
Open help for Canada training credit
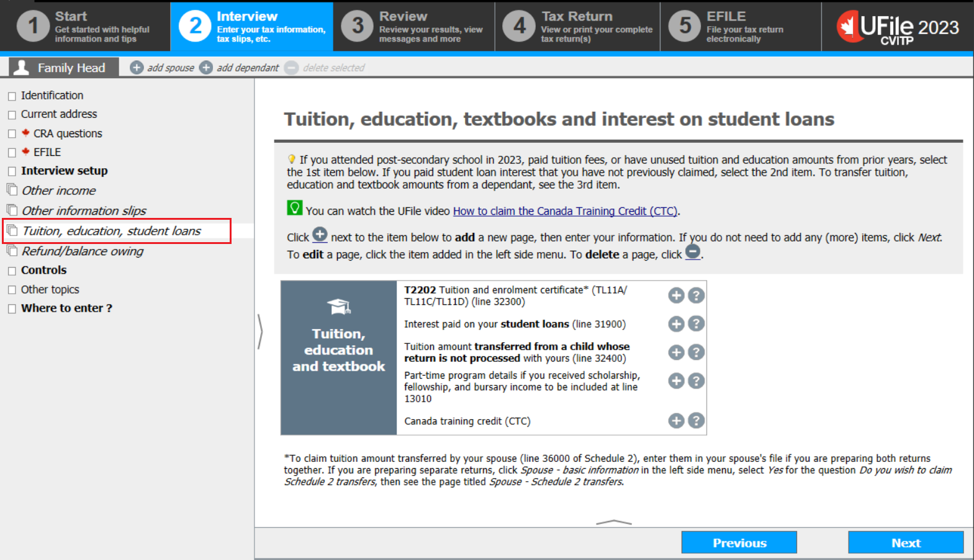697,421
